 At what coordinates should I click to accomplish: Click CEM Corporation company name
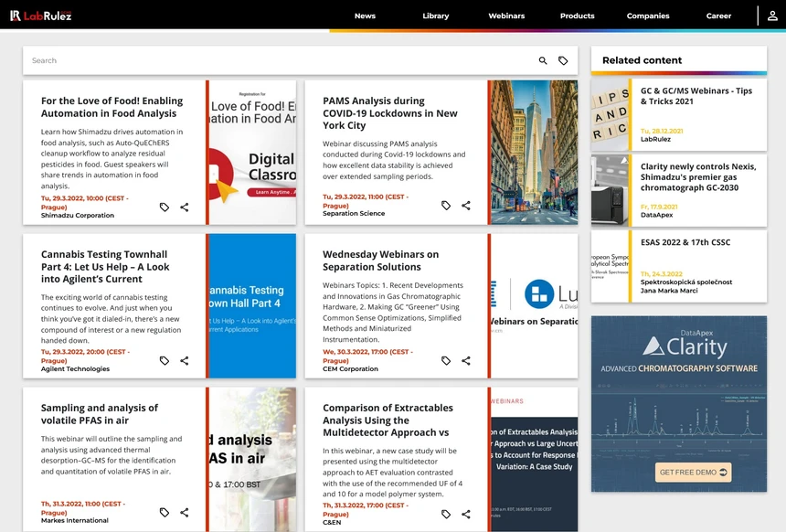350,369
